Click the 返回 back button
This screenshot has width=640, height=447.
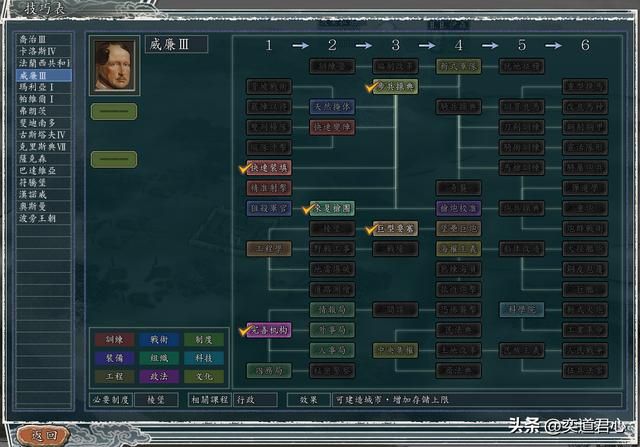(43, 436)
